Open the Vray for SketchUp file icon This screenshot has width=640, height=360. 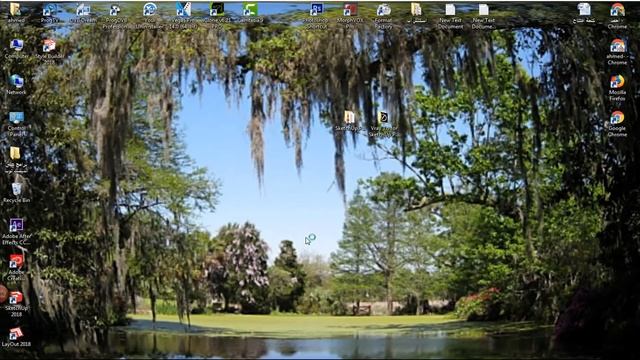[383, 124]
